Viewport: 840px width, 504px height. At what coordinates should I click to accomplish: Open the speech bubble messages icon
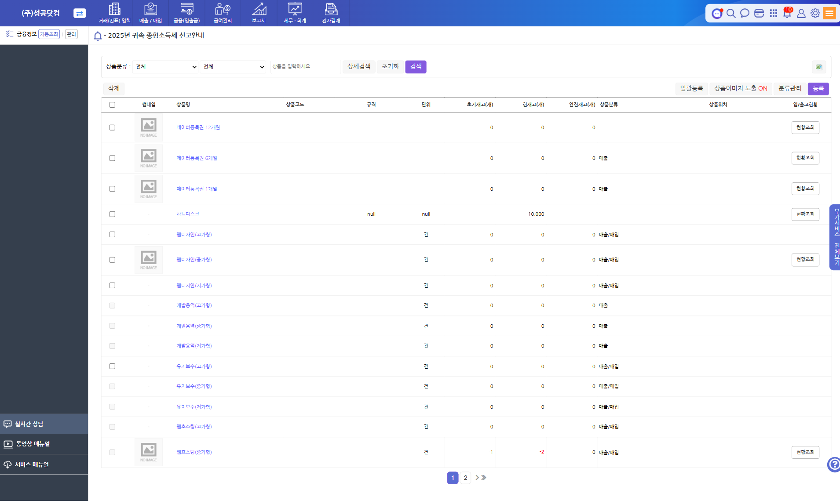[745, 13]
